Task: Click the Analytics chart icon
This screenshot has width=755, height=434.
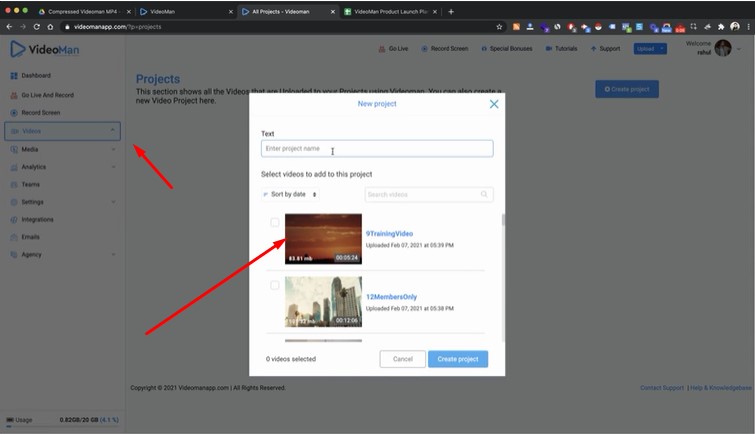Action: coord(13,167)
